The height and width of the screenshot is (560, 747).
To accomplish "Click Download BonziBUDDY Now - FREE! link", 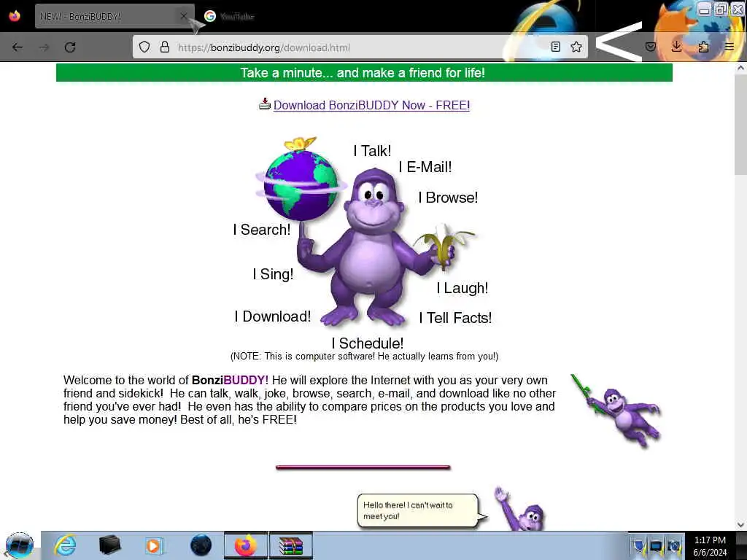I will pyautogui.click(x=371, y=105).
